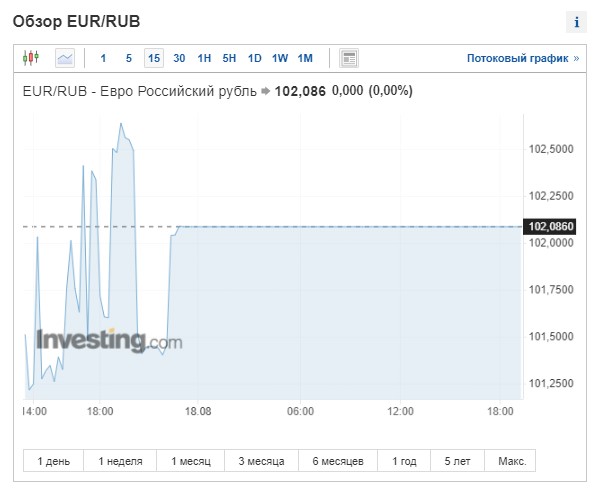The height and width of the screenshot is (492, 595).
Task: Switch interval to 1H
Action: coord(204,58)
